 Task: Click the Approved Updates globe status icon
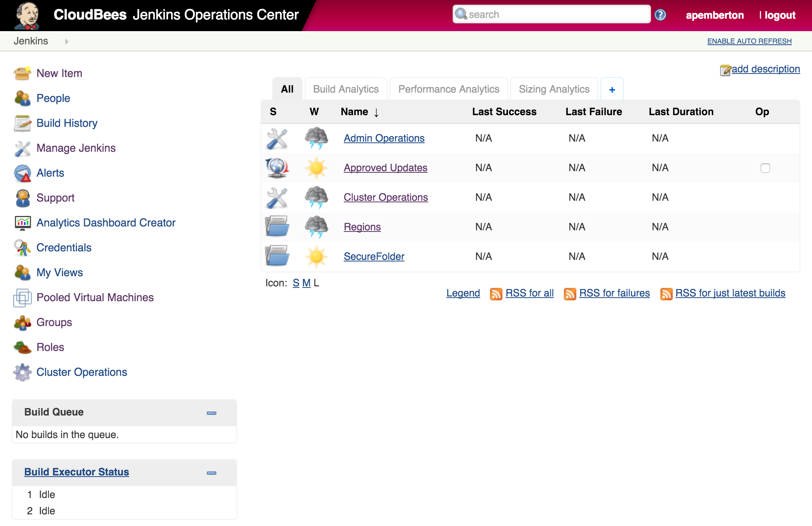pos(277,168)
